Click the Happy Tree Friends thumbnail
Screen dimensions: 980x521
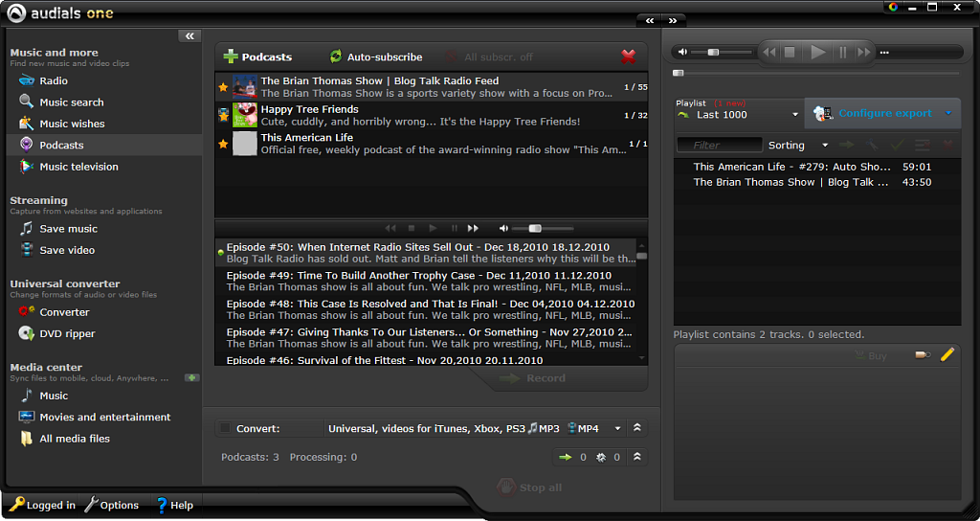tap(245, 115)
